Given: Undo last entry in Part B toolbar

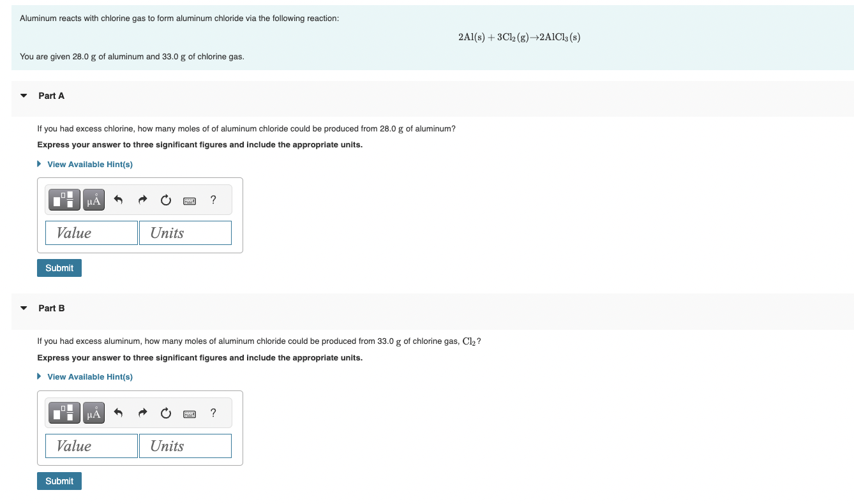Looking at the screenshot, I should pos(118,413).
